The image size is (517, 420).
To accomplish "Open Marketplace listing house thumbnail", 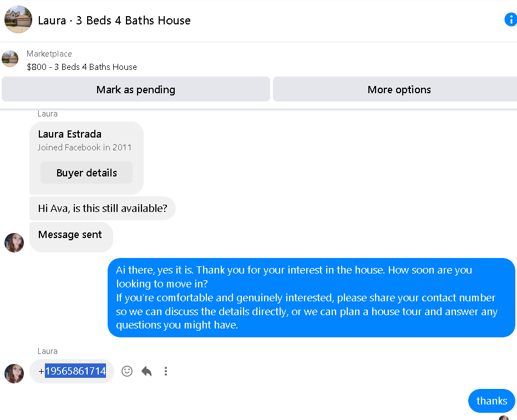I will [10, 59].
